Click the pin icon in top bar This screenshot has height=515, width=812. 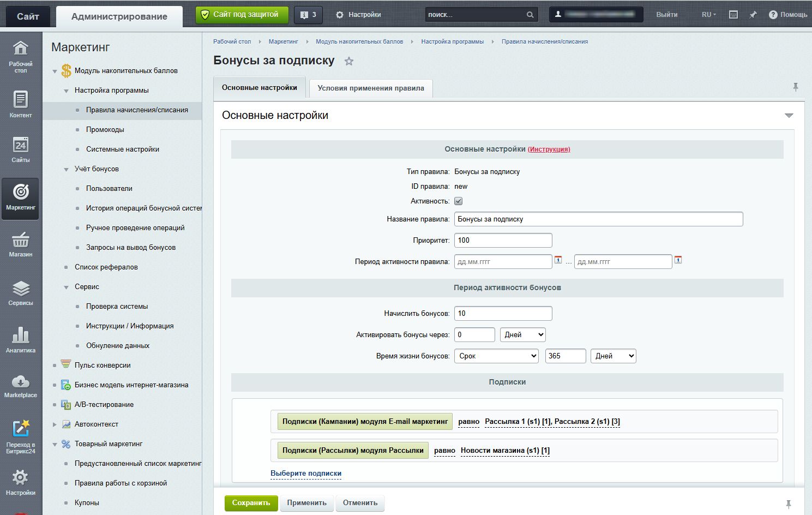point(753,15)
